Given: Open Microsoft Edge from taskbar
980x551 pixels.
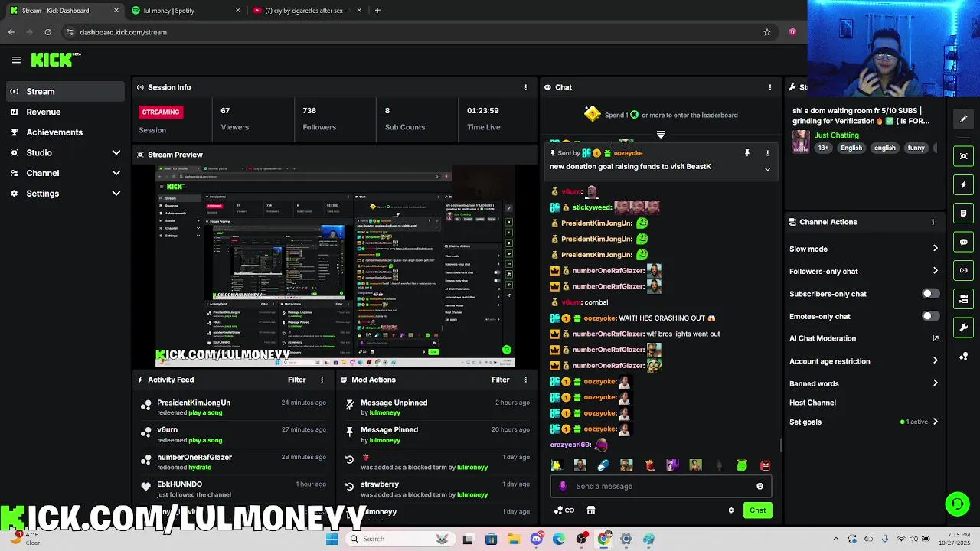Looking at the screenshot, I should coord(559,539).
